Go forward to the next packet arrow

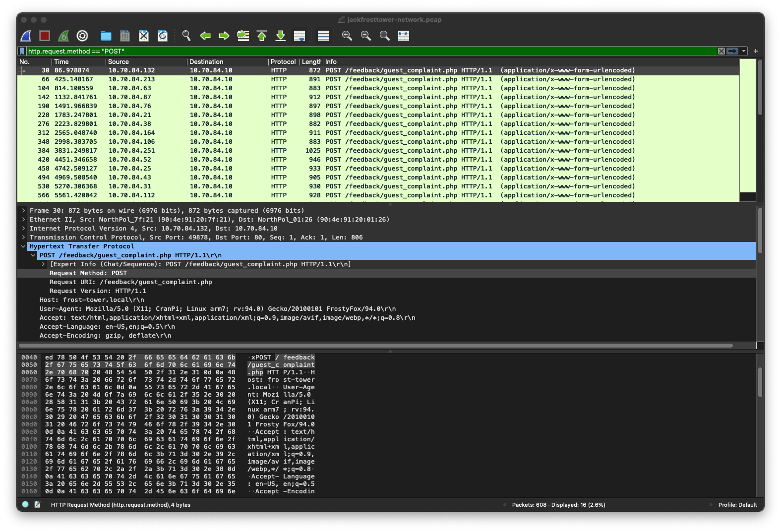[x=224, y=36]
